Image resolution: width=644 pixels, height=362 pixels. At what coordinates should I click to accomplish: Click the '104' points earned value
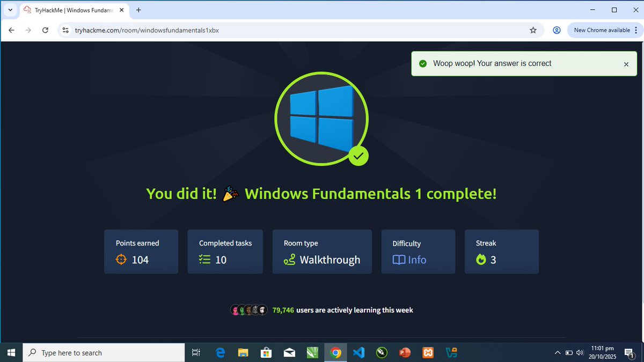pos(140,260)
